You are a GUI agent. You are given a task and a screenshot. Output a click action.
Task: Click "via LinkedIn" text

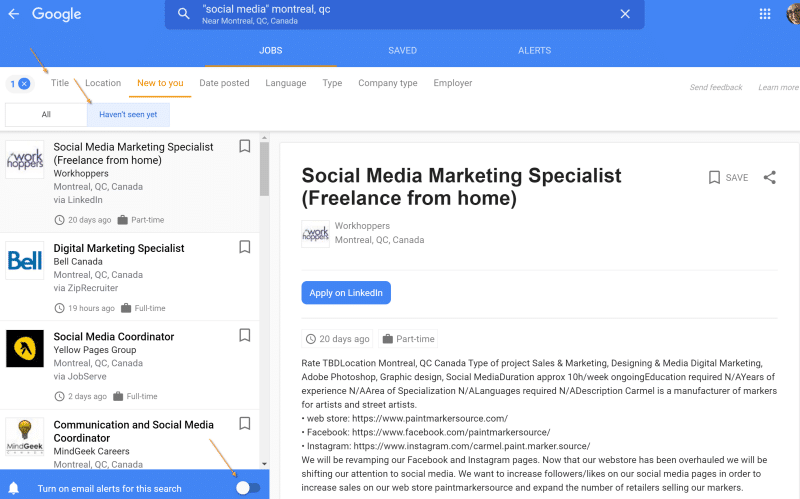pos(78,199)
